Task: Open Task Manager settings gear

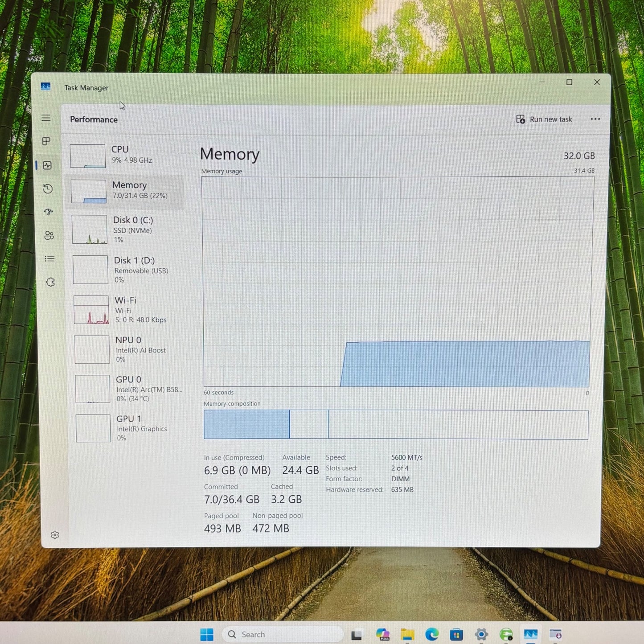Action: 55,535
